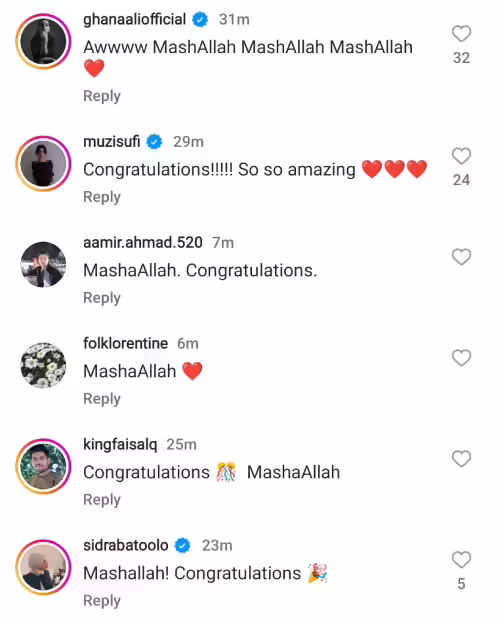Screen dimensions: 500x626
Task: Click sidrabatoolo's verified checkmark badge
Action: click(x=183, y=545)
